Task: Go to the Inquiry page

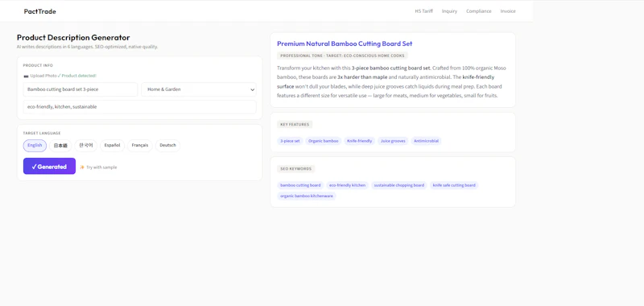Action: point(449,11)
